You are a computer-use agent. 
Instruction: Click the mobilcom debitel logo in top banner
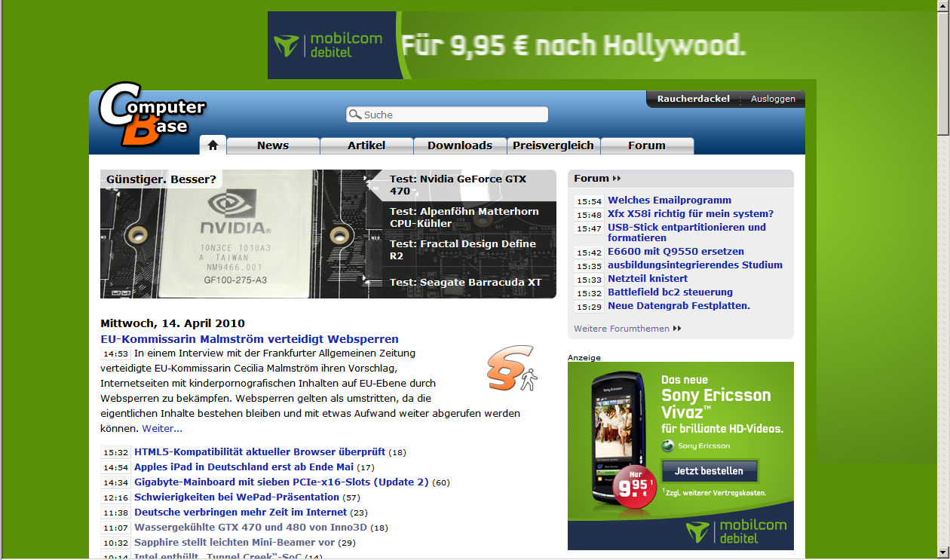click(x=329, y=45)
